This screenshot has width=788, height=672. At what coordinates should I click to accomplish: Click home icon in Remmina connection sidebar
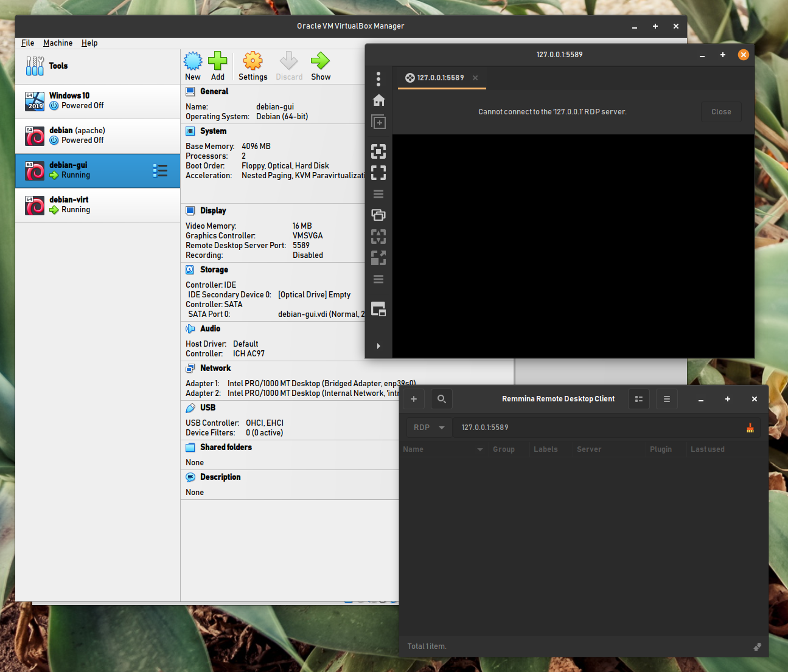pyautogui.click(x=378, y=100)
